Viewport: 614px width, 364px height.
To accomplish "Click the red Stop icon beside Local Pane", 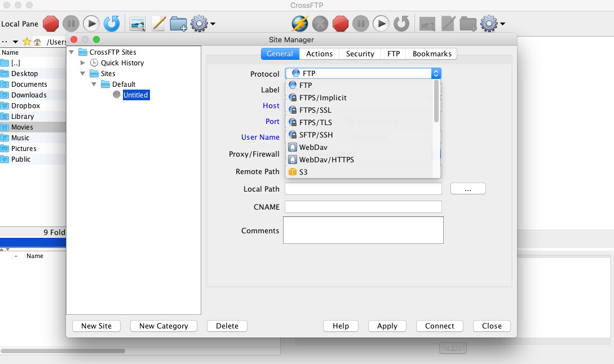I will (x=51, y=24).
